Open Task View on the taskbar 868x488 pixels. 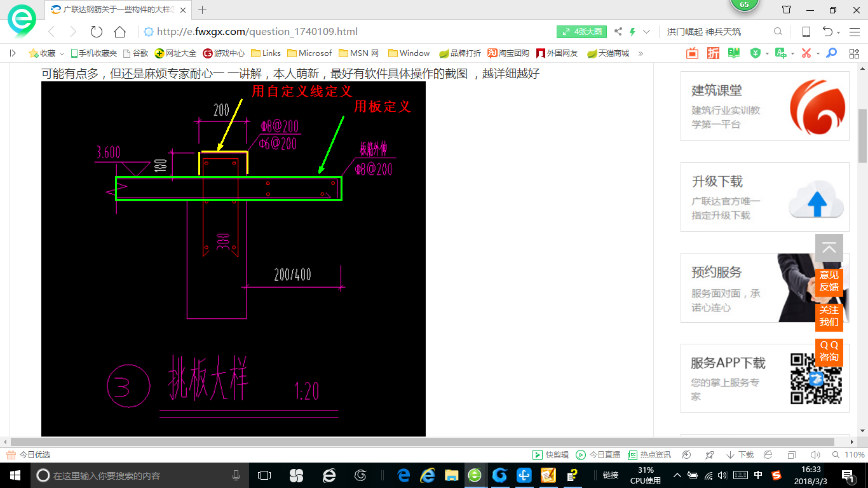tap(264, 475)
